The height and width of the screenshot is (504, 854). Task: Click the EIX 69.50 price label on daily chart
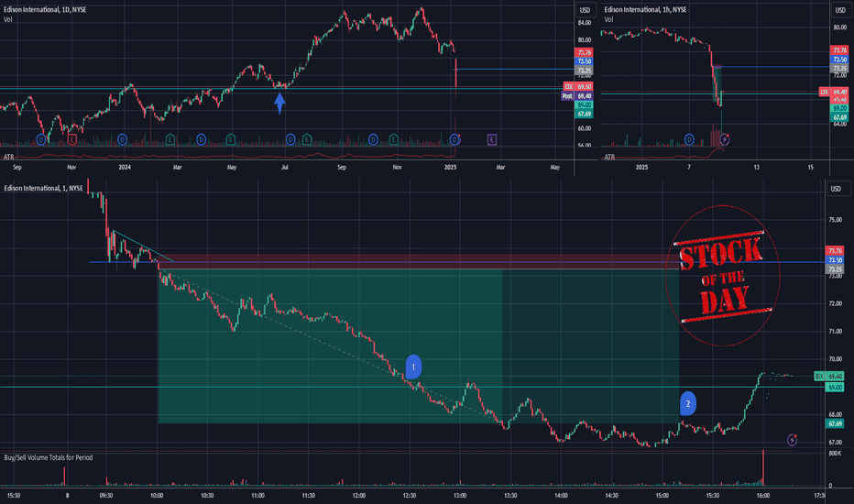point(578,87)
